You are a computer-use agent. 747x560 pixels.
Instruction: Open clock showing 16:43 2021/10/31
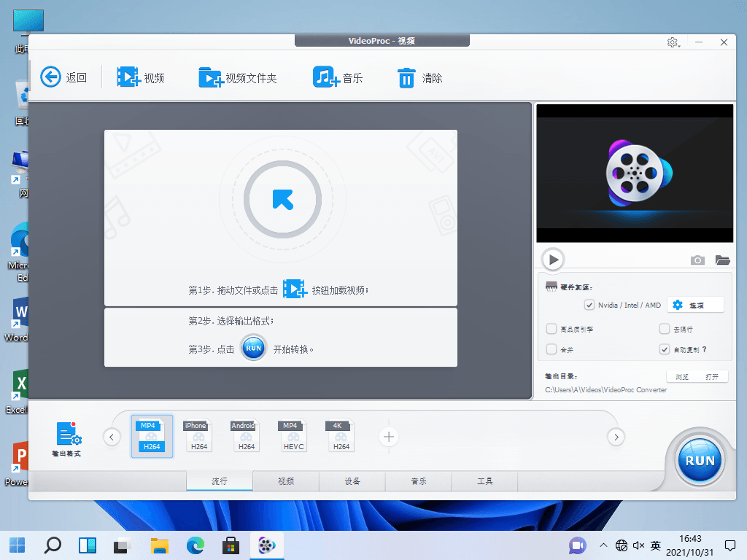coord(690,545)
